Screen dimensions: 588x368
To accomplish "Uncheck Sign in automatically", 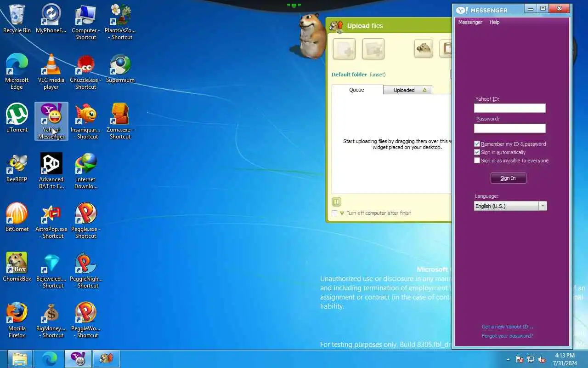I will pyautogui.click(x=477, y=152).
